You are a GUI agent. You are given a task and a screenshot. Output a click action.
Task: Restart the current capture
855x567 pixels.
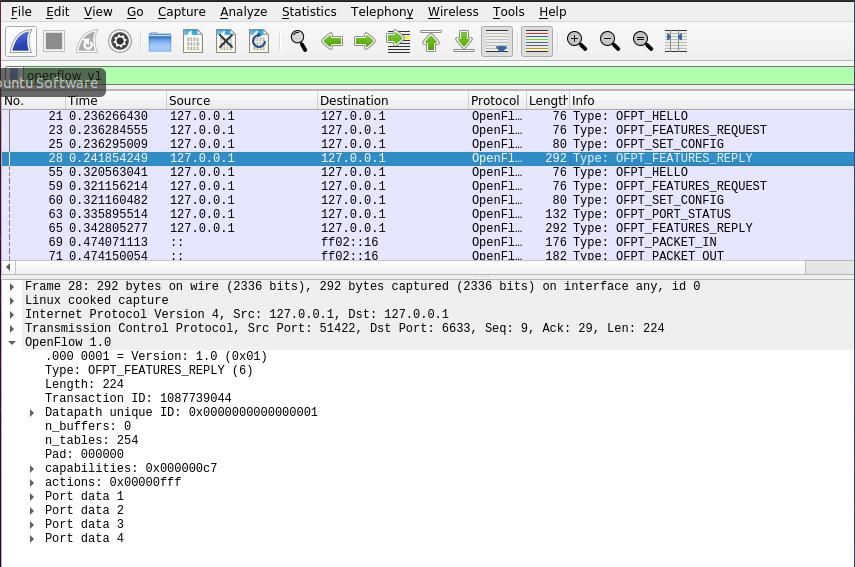click(x=87, y=41)
